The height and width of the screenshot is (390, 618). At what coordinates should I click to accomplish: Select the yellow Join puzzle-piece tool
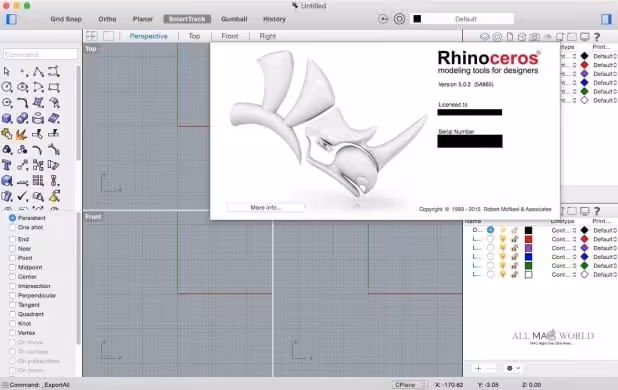[7, 134]
